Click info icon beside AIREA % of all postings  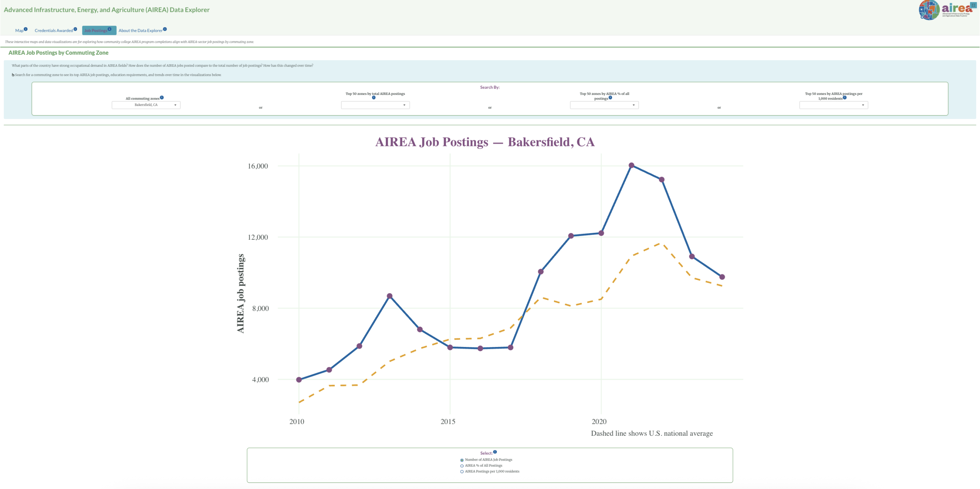point(610,98)
